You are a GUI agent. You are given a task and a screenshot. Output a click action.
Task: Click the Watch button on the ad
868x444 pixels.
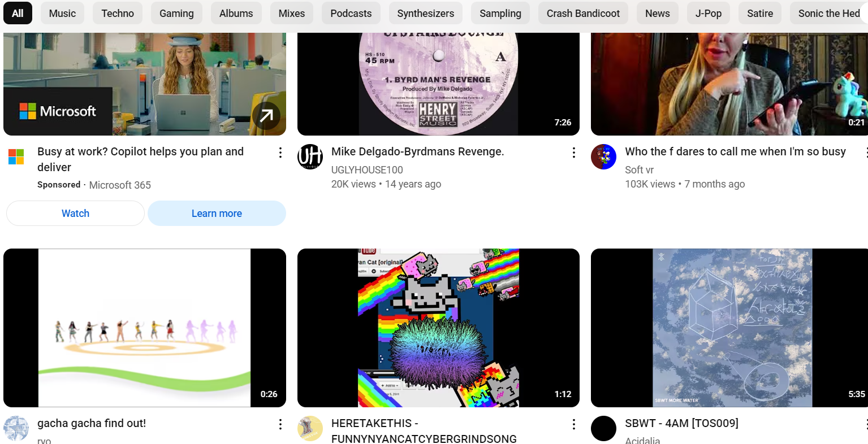[75, 213]
